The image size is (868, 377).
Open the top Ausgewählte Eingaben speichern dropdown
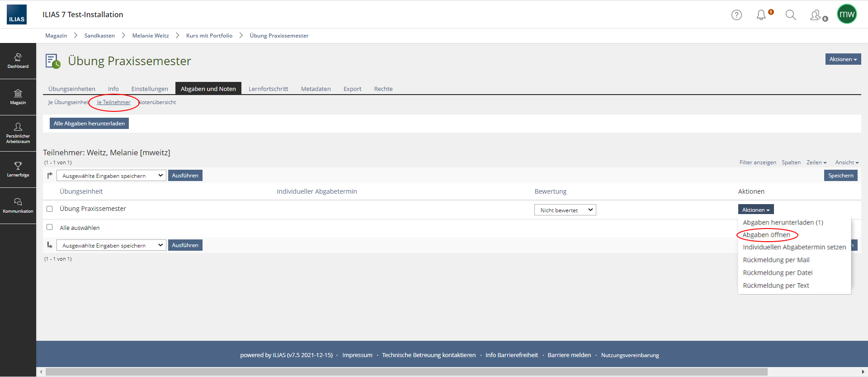[x=111, y=176]
